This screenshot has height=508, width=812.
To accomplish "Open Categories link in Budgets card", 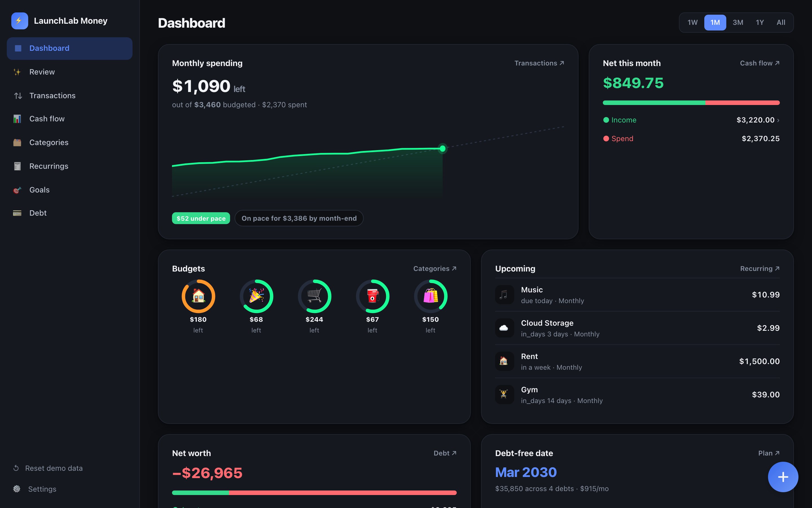I will (x=435, y=268).
